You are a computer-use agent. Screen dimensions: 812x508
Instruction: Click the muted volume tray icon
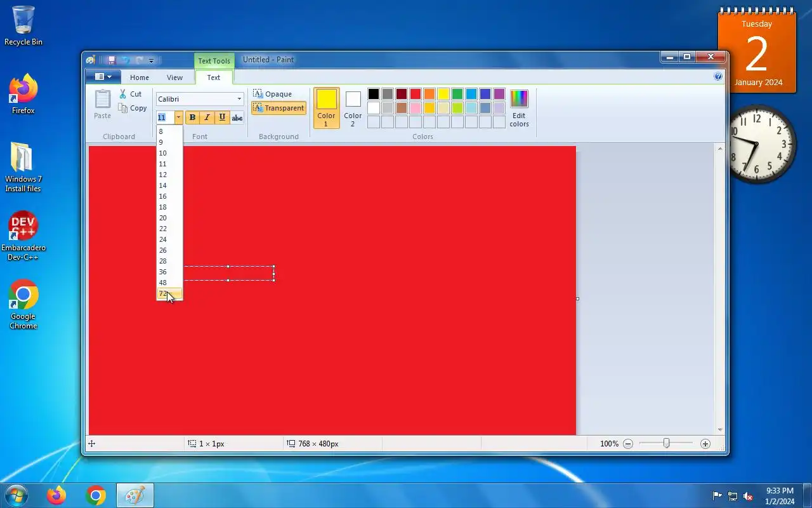pos(748,496)
